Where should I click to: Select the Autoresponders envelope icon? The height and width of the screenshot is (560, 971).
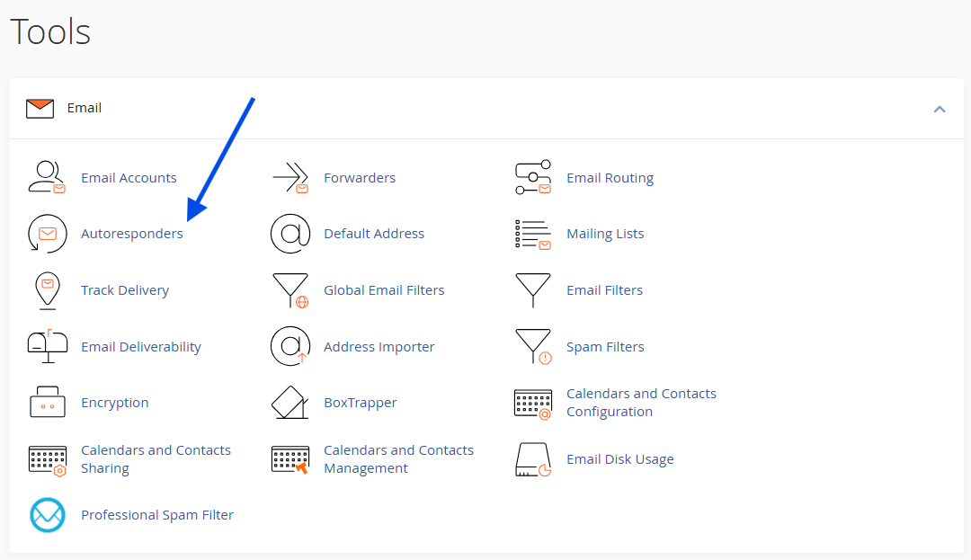[x=47, y=234]
